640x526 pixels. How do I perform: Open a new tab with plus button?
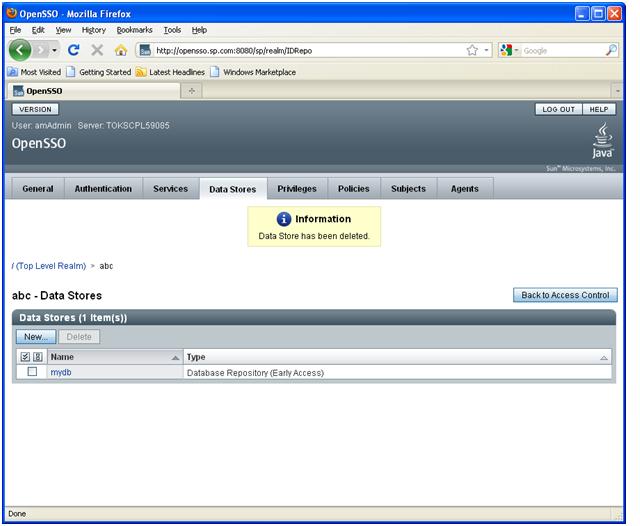(x=191, y=91)
